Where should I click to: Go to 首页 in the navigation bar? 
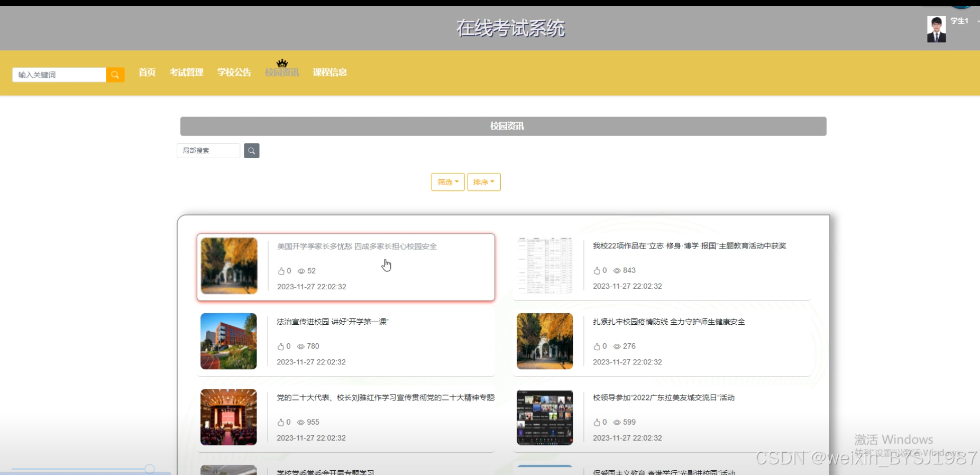147,72
